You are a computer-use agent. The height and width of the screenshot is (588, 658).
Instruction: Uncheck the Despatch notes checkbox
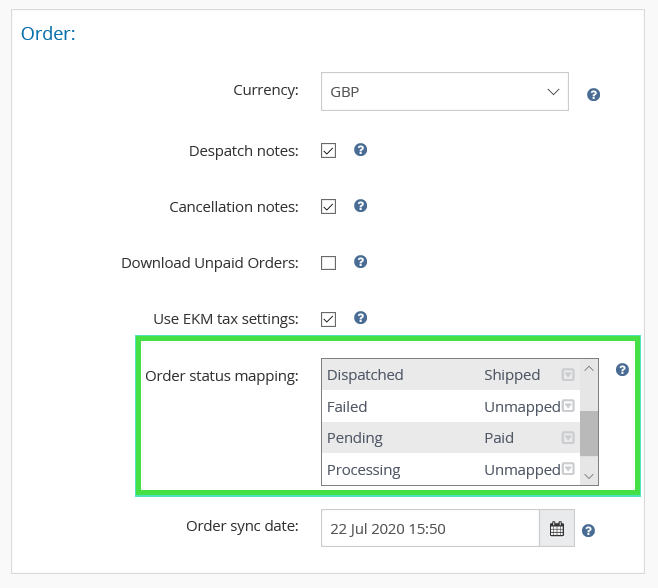pos(328,151)
